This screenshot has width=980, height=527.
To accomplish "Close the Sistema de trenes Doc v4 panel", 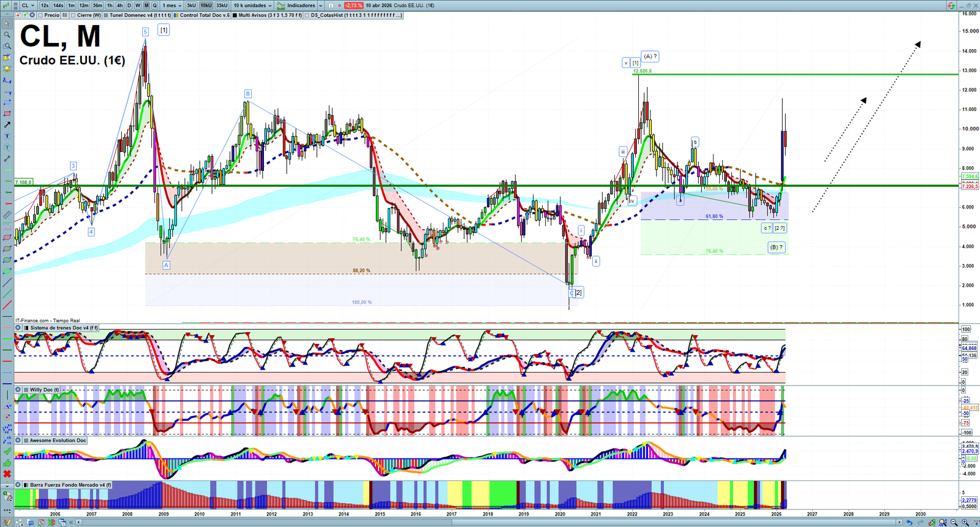I will coord(18,328).
